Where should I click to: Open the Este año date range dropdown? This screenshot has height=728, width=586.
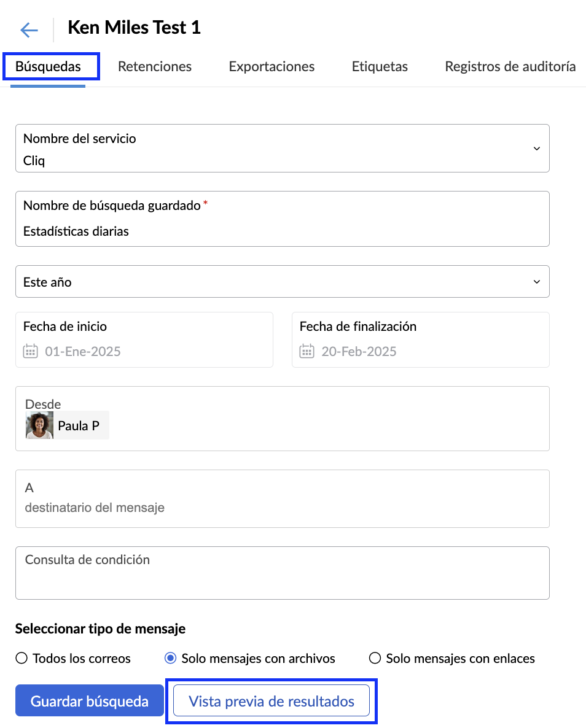point(283,281)
